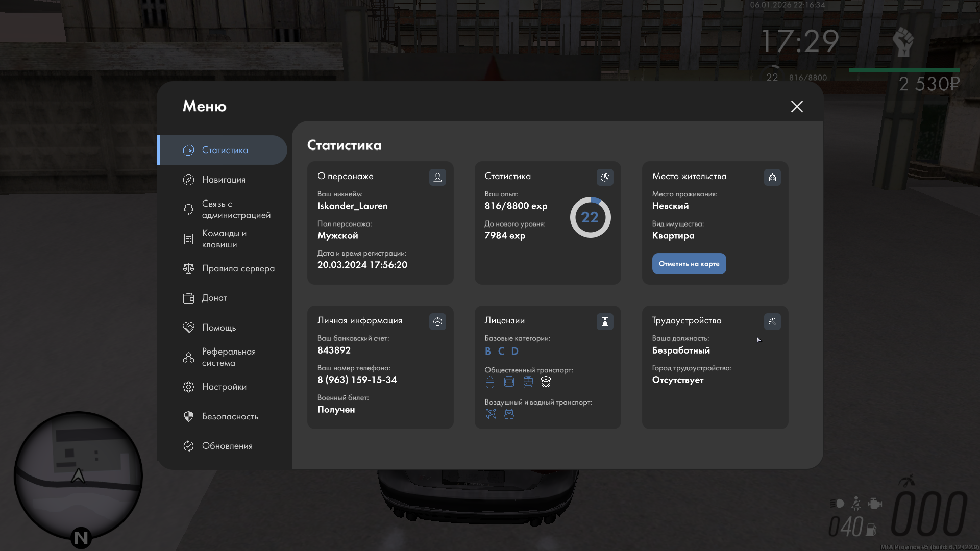Click the document icon in Лицензии card
The width and height of the screenshot is (980, 551).
click(x=605, y=322)
